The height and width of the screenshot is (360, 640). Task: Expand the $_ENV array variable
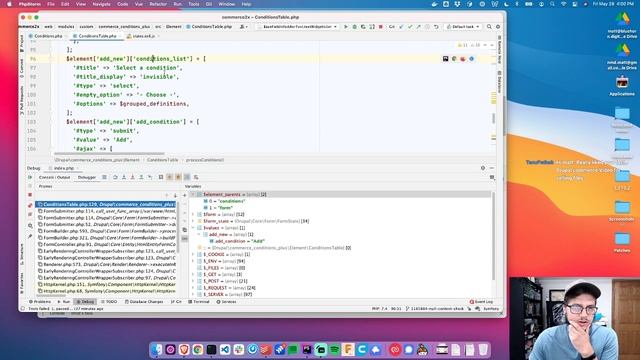point(193,261)
